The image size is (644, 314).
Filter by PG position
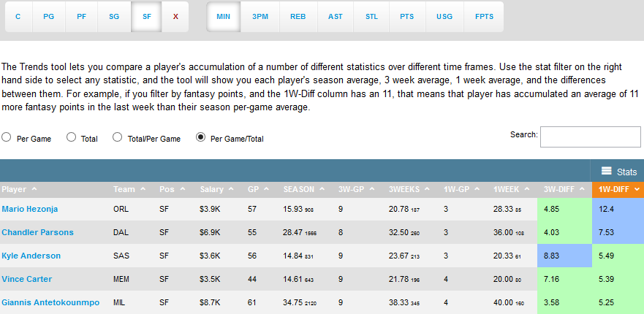[49, 17]
